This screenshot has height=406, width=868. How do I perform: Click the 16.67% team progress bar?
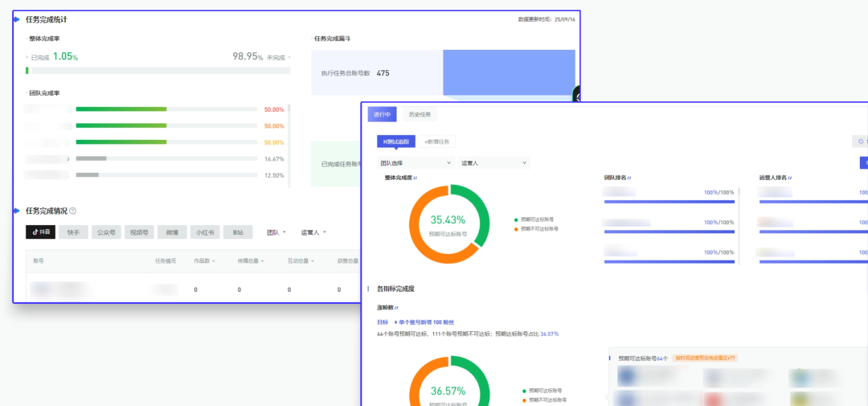click(166, 158)
